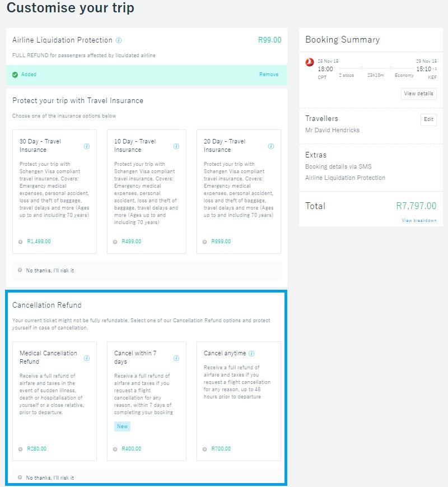Click the New badge on Cancel within 7 days
The image size is (448, 487).
point(122,426)
